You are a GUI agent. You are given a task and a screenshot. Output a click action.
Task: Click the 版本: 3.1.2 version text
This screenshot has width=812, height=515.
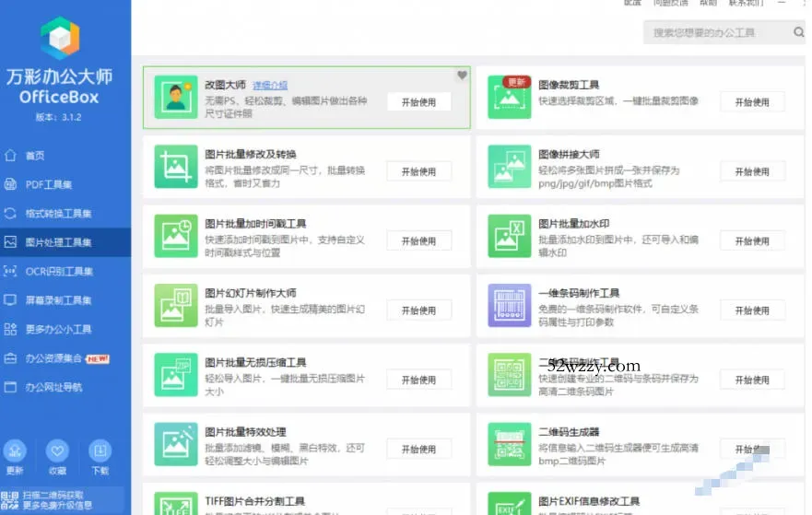[x=58, y=117]
